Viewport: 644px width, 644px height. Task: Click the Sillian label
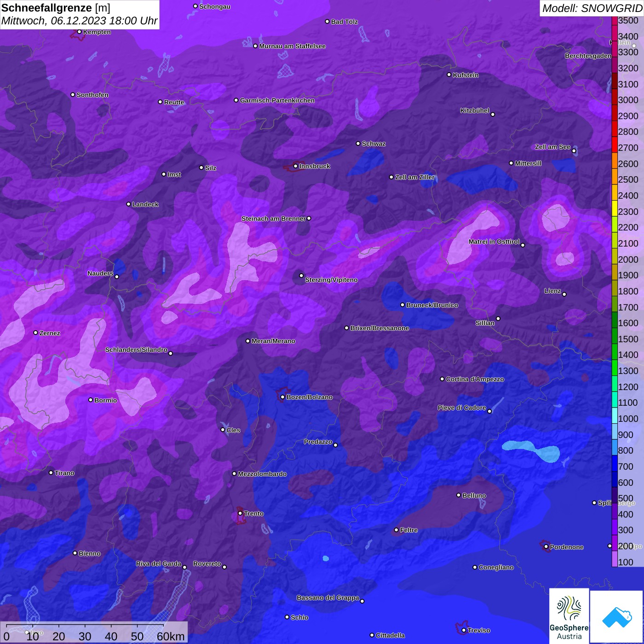[485, 323]
